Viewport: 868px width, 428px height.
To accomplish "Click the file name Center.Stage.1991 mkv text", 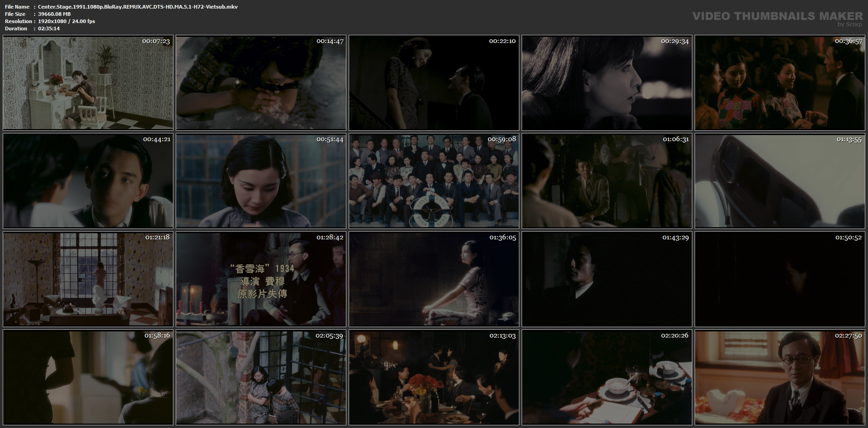I will pos(138,7).
